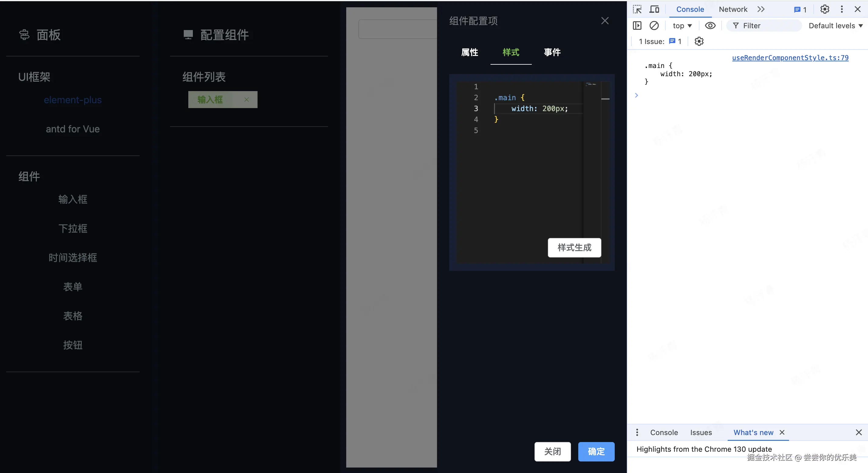Select the 事件 tab in 组件配置项

coord(552,52)
